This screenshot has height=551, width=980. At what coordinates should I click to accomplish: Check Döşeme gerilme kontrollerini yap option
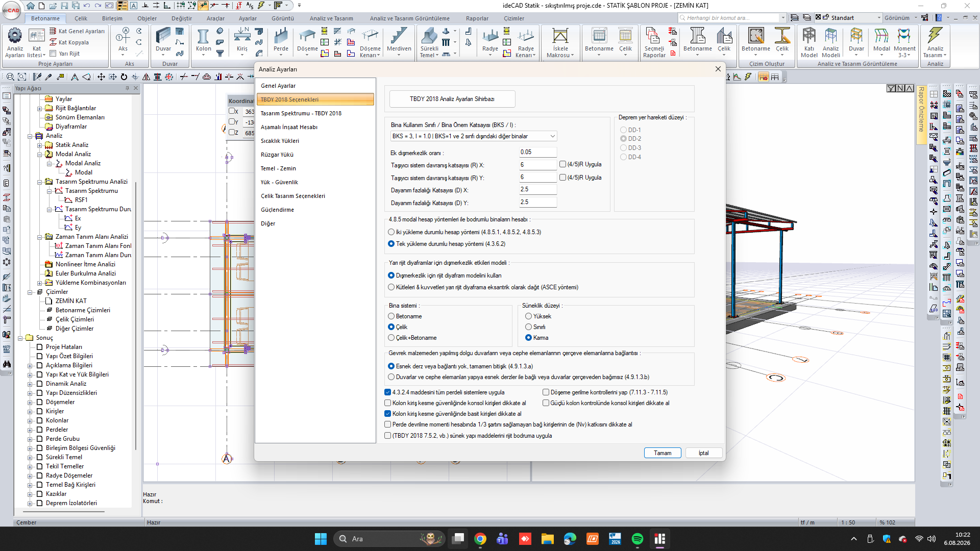click(546, 392)
